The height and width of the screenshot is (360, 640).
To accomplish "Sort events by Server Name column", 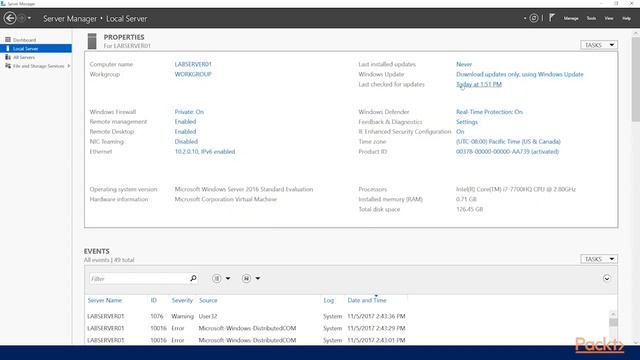I will tap(104, 300).
